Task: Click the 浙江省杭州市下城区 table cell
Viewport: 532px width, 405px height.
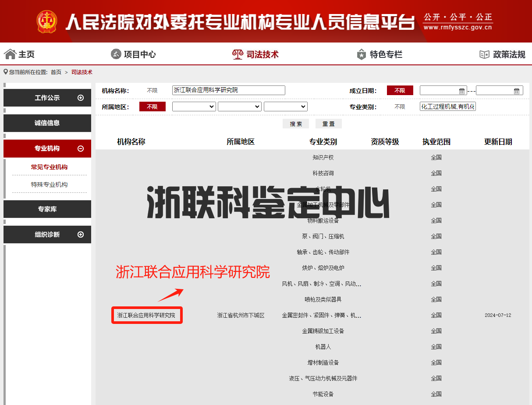Action: click(x=241, y=315)
